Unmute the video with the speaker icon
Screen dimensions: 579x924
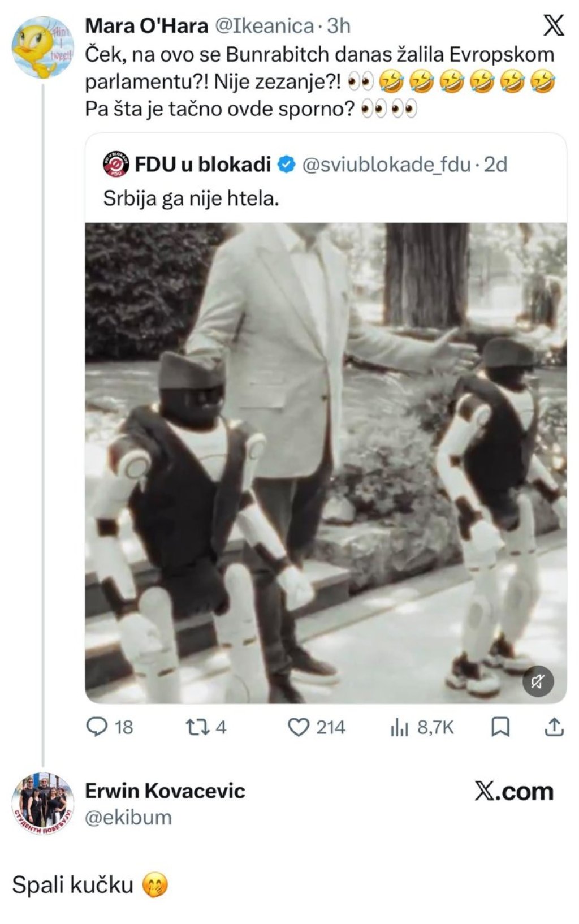[x=538, y=682]
